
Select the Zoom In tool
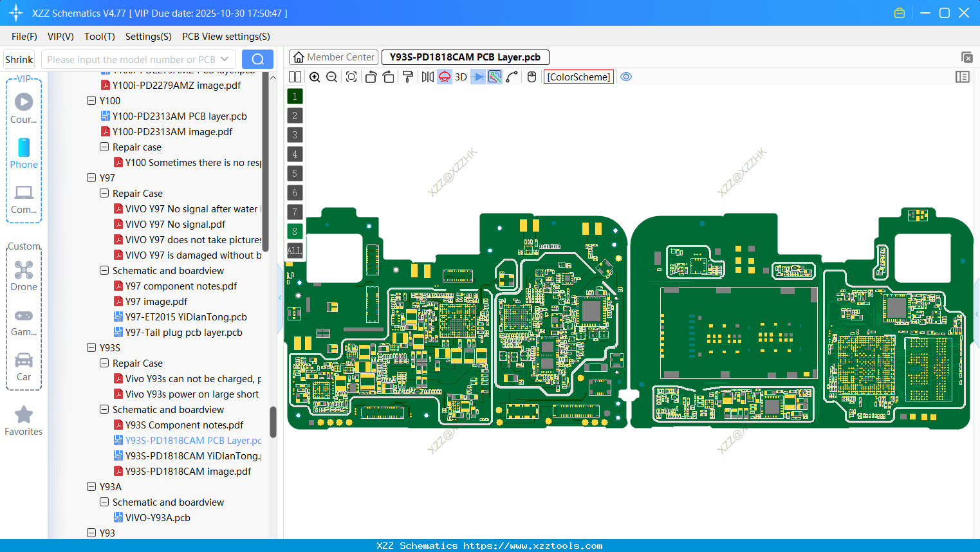tap(315, 77)
